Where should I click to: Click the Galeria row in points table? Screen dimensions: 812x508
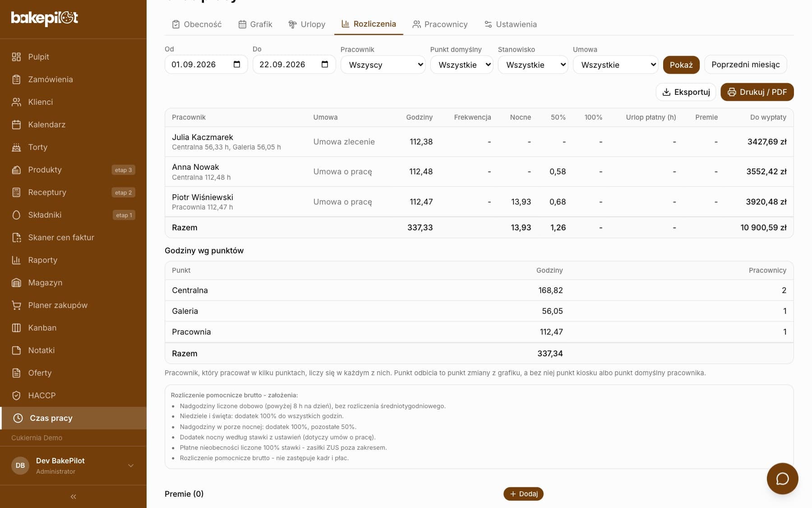point(479,311)
